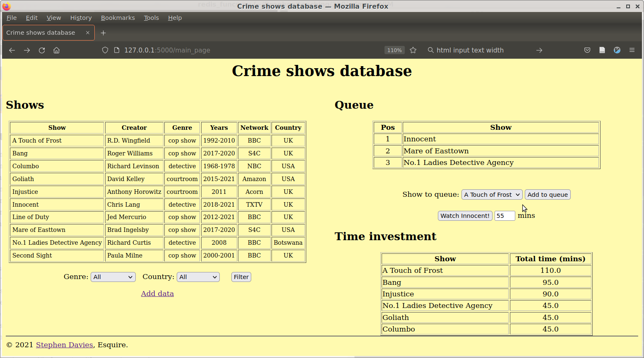This screenshot has height=358, width=644.
Task: Open the History menu
Action: [x=81, y=18]
